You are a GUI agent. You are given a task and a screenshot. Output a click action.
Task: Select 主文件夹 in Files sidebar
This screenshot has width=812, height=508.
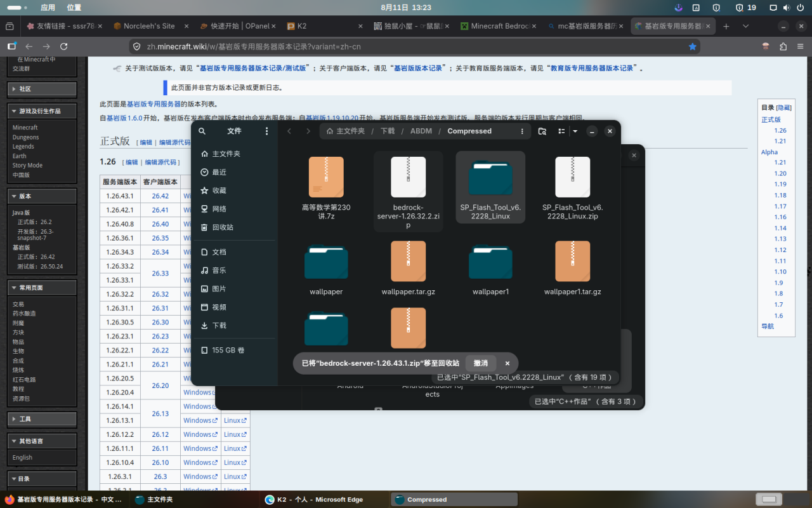pyautogui.click(x=235, y=154)
